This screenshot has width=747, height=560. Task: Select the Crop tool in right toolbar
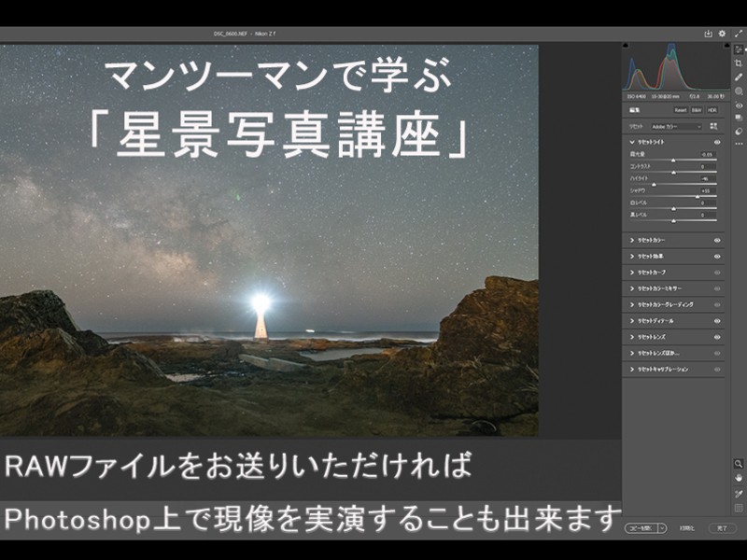point(739,63)
